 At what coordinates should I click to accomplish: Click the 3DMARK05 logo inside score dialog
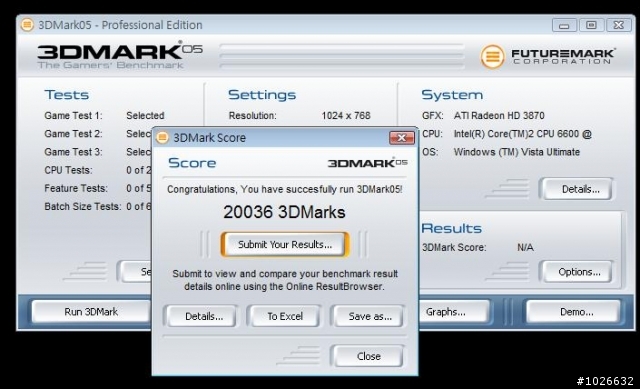[367, 162]
